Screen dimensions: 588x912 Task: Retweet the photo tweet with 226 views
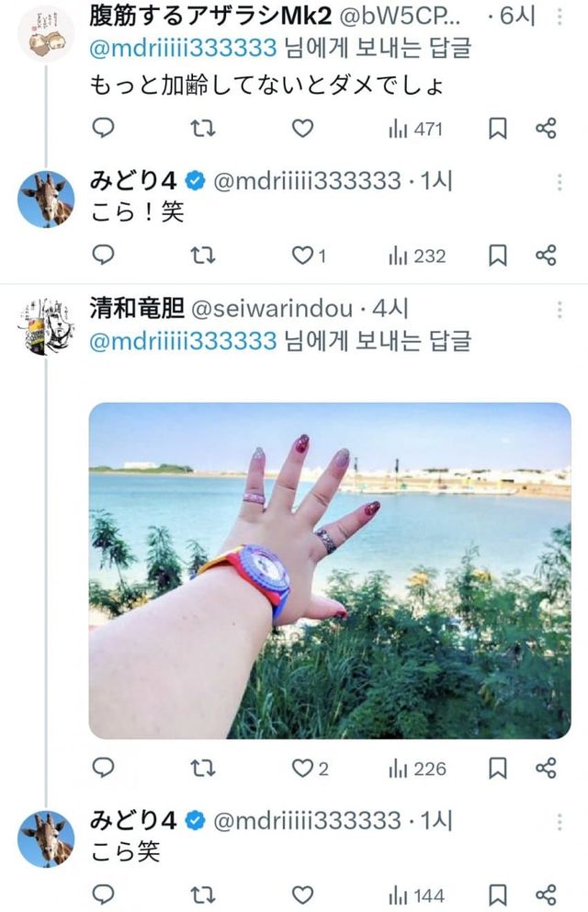point(203,769)
